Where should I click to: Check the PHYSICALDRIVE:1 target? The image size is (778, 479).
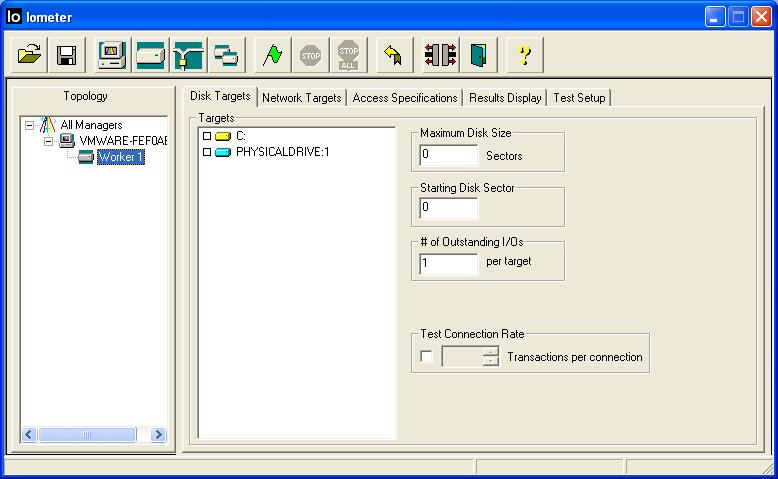click(207, 152)
